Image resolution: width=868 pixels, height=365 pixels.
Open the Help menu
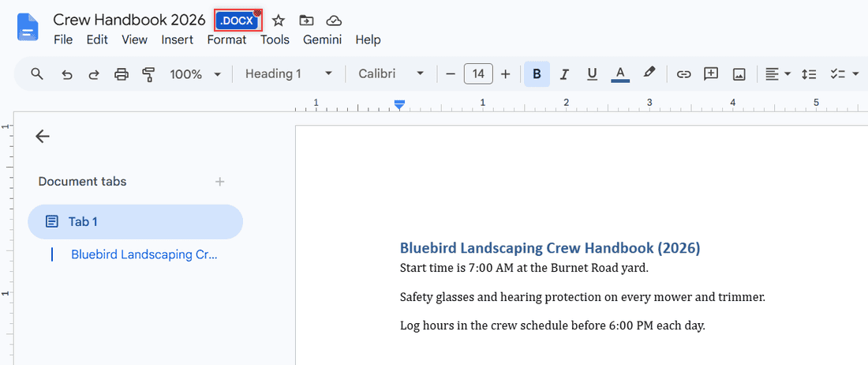pyautogui.click(x=369, y=40)
